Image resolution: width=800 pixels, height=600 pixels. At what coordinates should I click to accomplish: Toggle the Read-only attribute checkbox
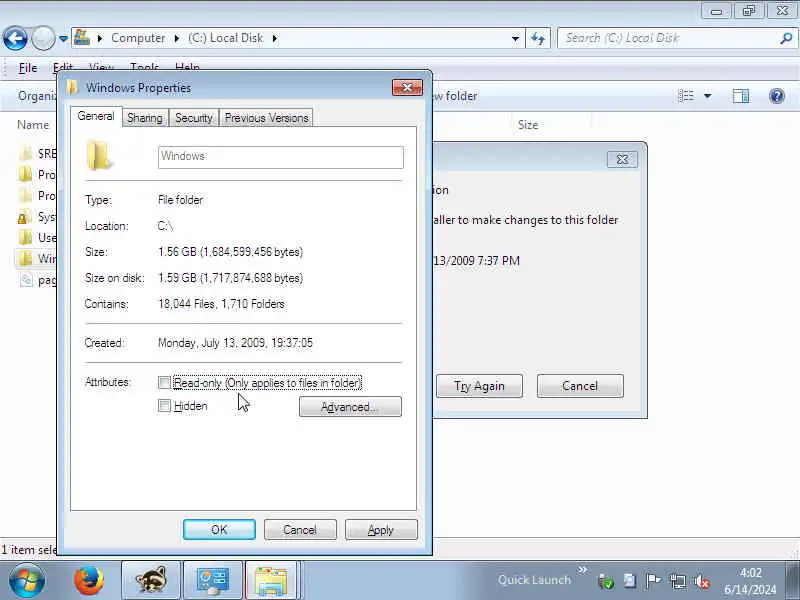pyautogui.click(x=164, y=383)
